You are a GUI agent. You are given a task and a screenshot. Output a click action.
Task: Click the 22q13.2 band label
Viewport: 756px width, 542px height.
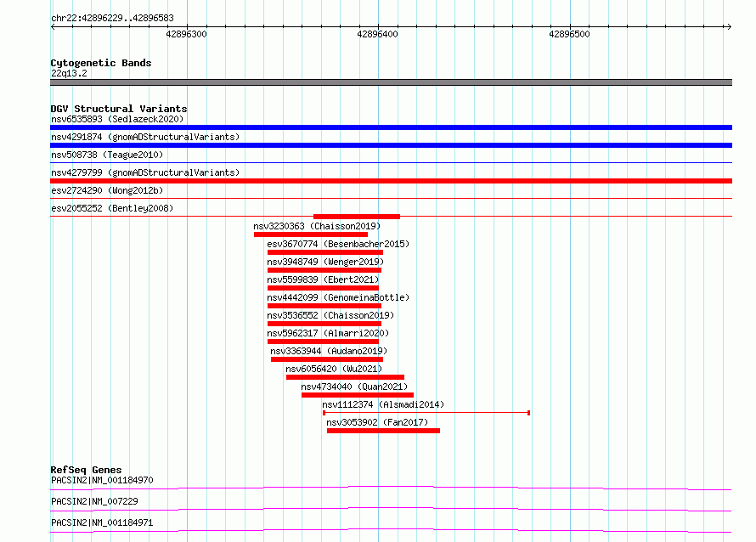tap(69, 73)
